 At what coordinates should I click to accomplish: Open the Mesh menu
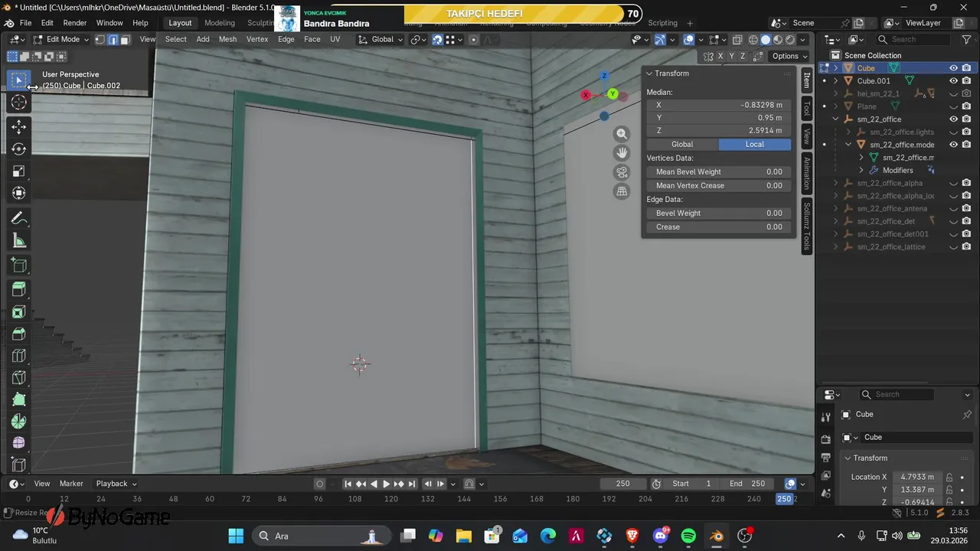pos(227,40)
